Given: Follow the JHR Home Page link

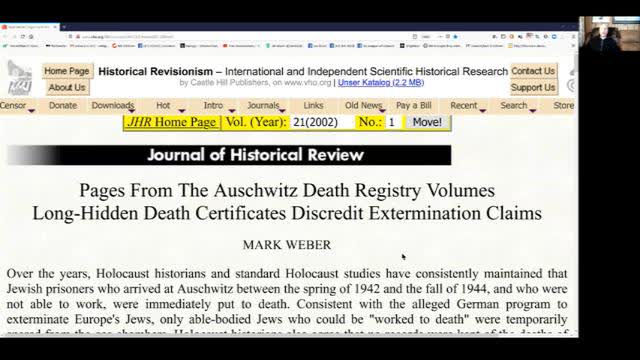Looking at the screenshot, I should tap(171, 122).
